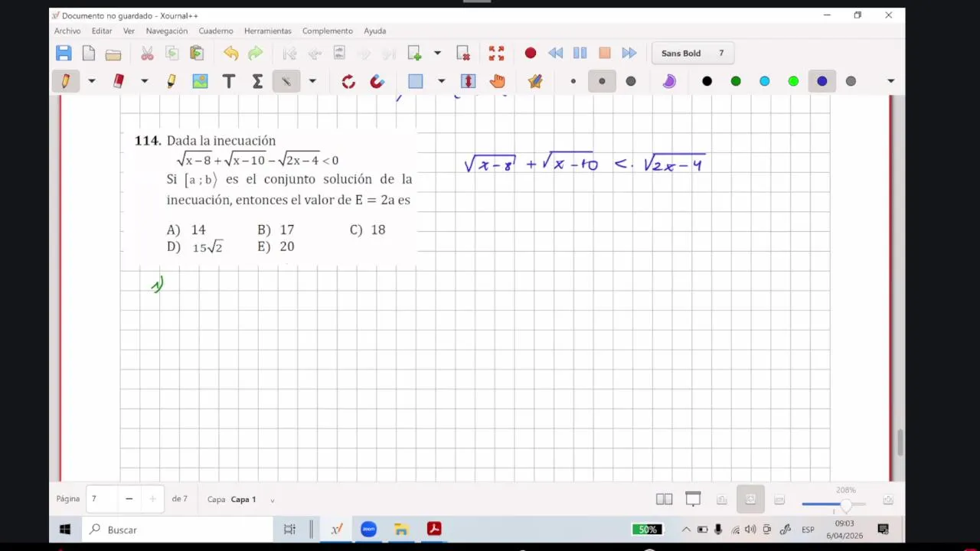The width and height of the screenshot is (980, 551).
Task: Choose the thick line thickness dot
Action: click(x=631, y=81)
